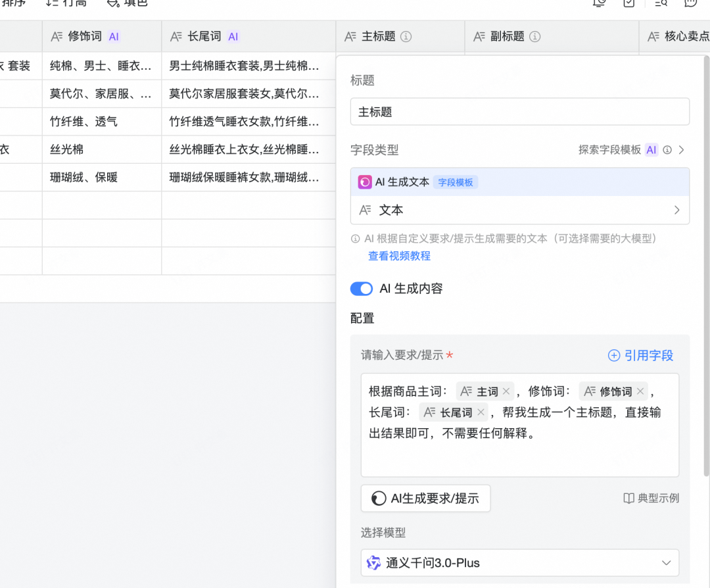Click the AI badge on 长尾词 column

click(x=233, y=37)
